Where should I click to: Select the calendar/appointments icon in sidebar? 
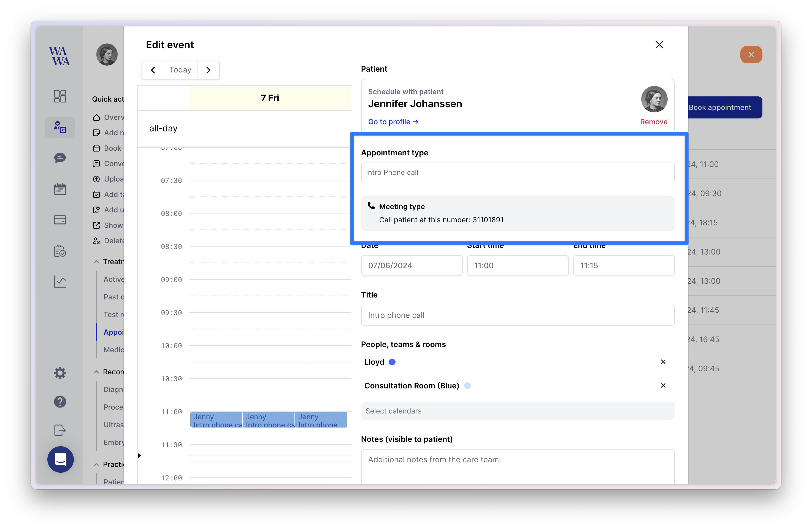tap(59, 189)
